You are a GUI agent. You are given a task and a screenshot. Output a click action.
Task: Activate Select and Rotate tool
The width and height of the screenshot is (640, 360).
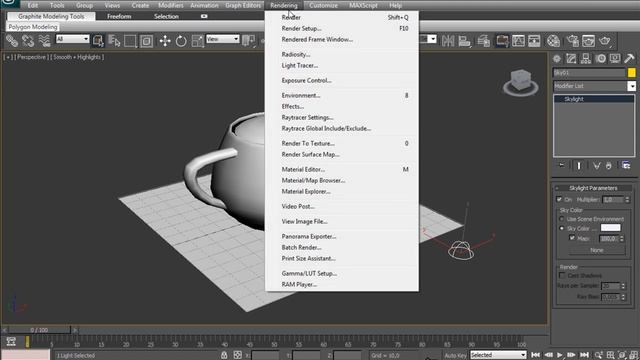click(x=181, y=41)
